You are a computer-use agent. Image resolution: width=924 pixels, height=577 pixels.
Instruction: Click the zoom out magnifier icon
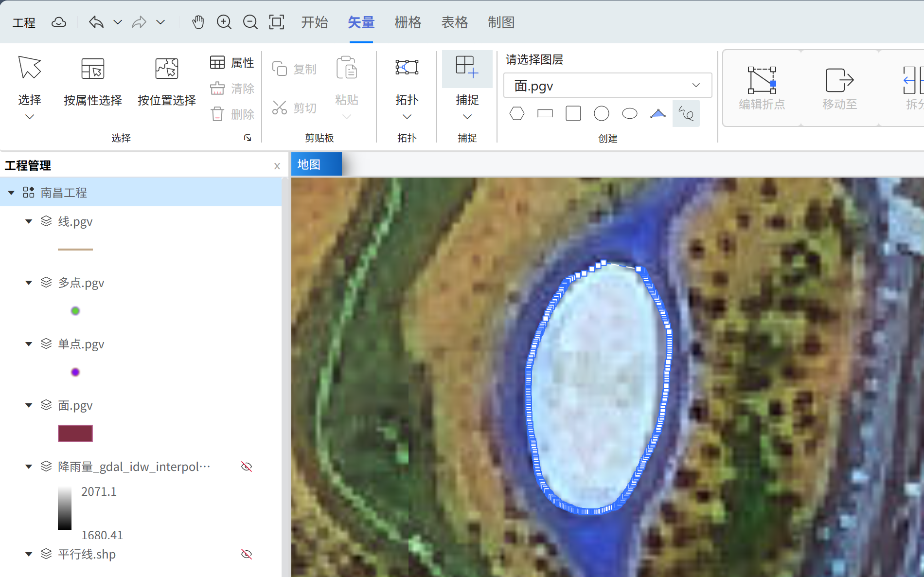[250, 22]
